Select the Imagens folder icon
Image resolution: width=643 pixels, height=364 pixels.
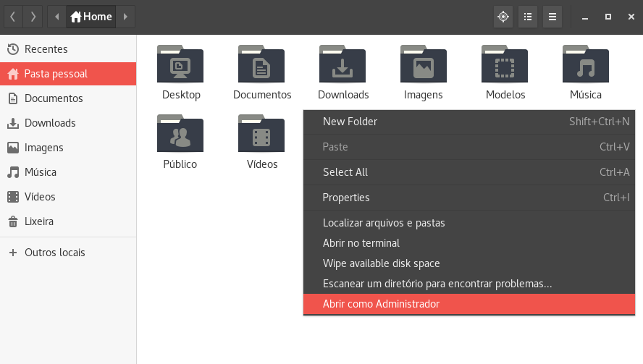tap(424, 64)
